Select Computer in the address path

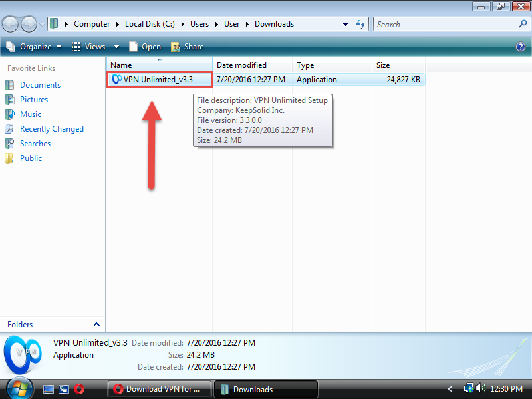pyautogui.click(x=92, y=24)
